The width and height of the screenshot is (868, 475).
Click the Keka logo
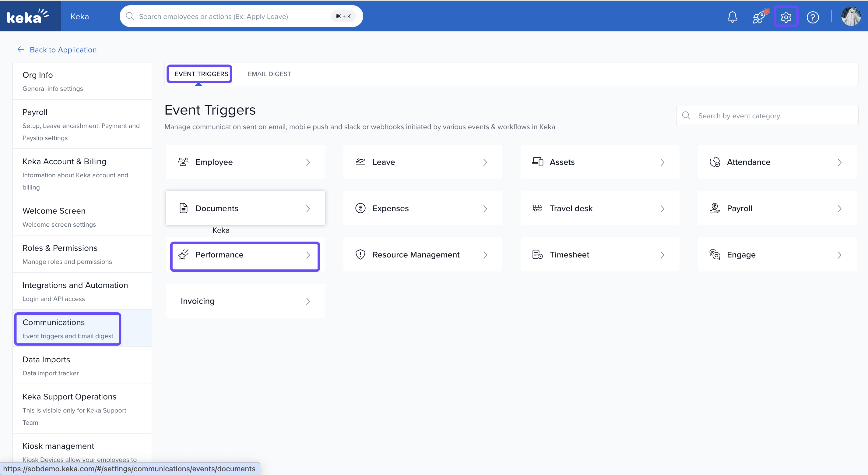click(x=28, y=16)
